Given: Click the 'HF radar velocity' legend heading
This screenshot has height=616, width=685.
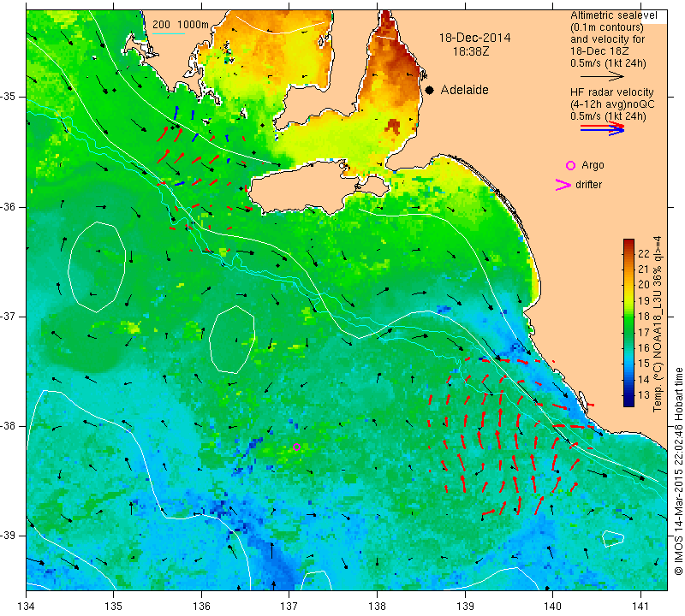Looking at the screenshot, I should click(x=611, y=92).
